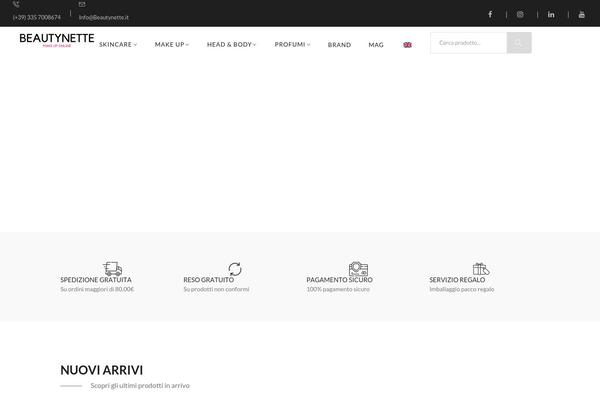Open the MAG menu item
Viewport: 600px width, 400px height.
[x=376, y=45]
